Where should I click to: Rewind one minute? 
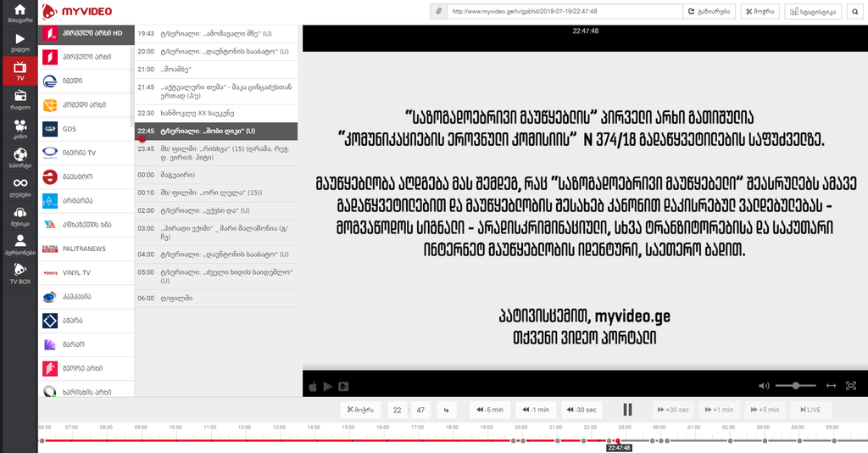point(536,410)
